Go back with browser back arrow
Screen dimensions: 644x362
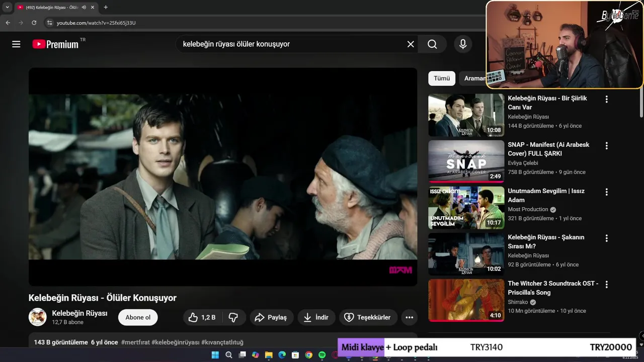click(8, 23)
